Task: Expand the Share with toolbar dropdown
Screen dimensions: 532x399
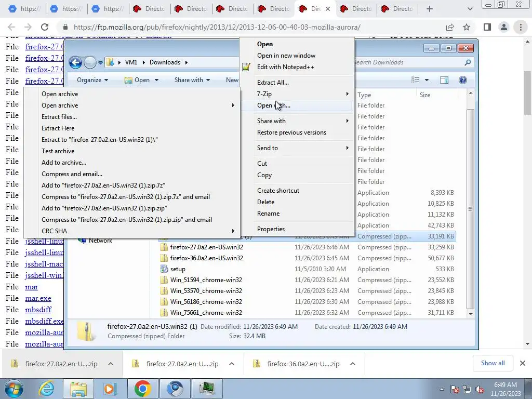Action: coord(192,80)
